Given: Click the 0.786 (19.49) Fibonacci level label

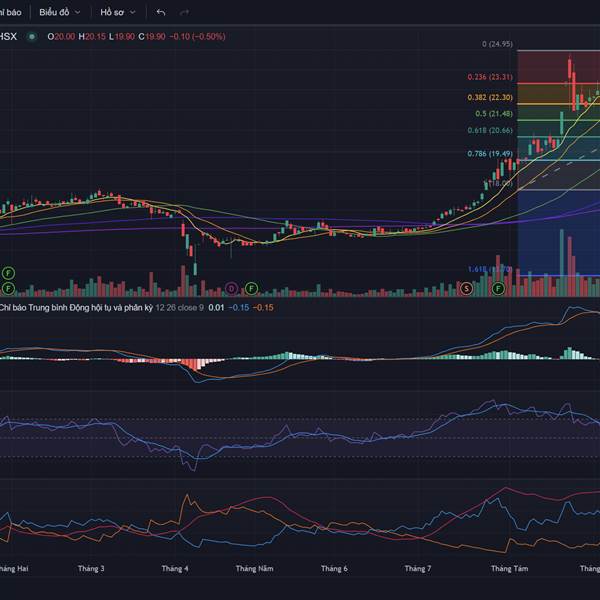Looking at the screenshot, I should pos(490,154).
